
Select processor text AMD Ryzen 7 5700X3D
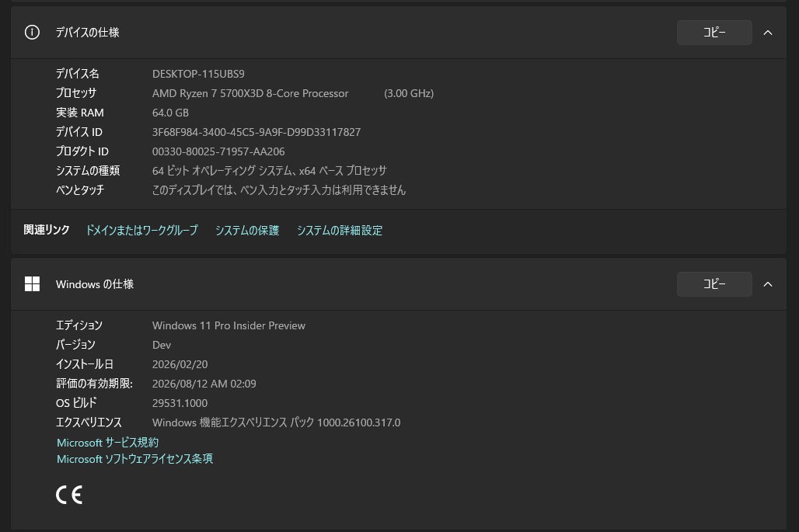coord(208,93)
